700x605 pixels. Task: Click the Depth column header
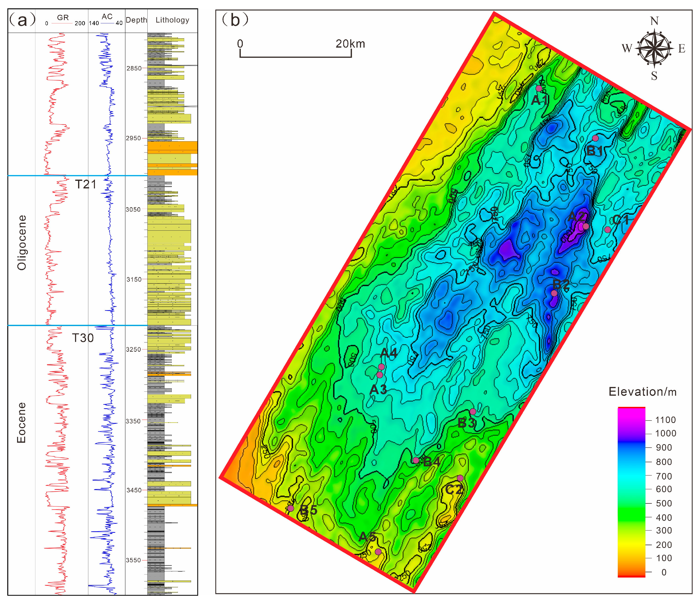136,20
